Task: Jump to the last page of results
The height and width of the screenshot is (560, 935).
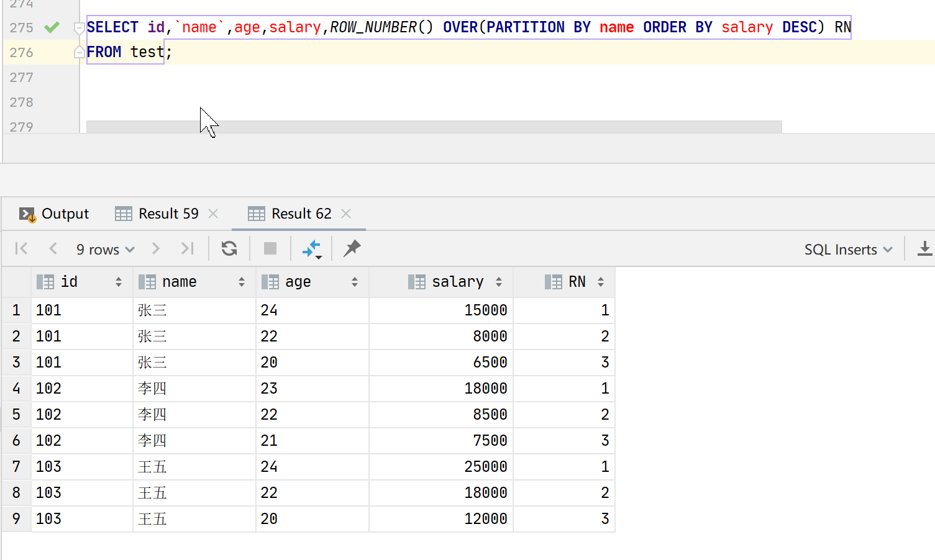Action: (187, 248)
